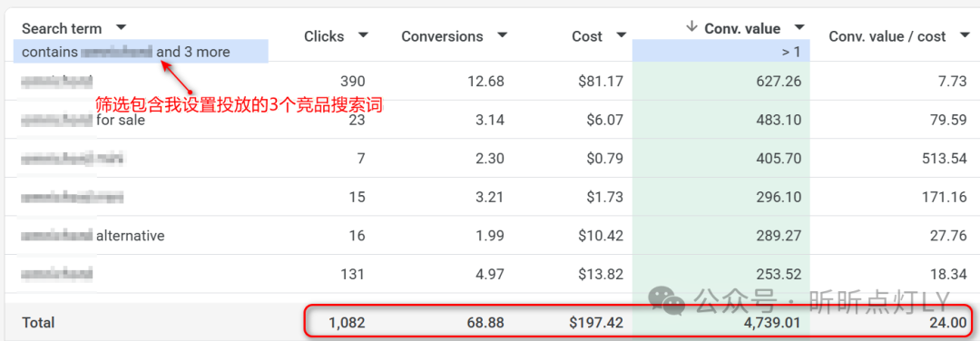This screenshot has width=980, height=341.
Task: Click the 4.97 conversions cell
Action: tap(489, 274)
